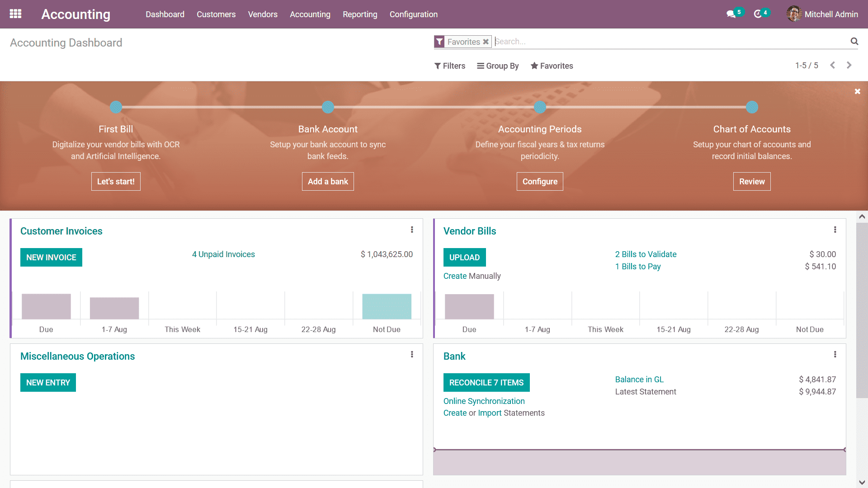Click the Import statements link
This screenshot has width=868, height=488.
(490, 413)
